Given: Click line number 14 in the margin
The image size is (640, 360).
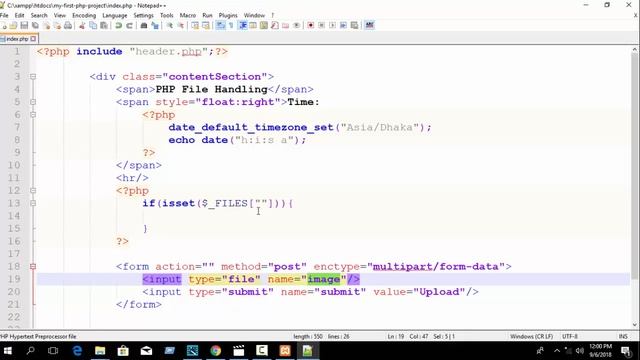Looking at the screenshot, I should point(14,216).
